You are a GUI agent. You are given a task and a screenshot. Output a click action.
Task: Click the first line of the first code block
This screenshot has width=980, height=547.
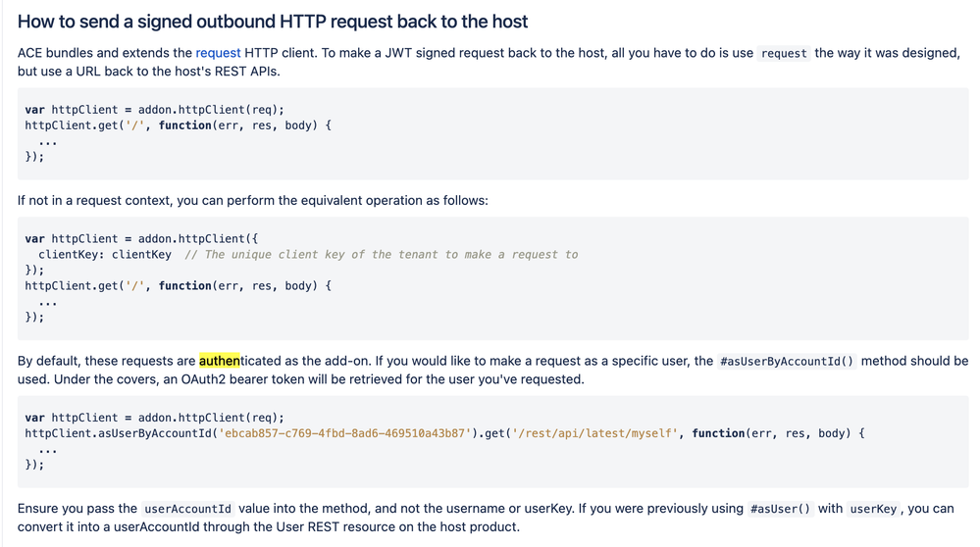pos(154,110)
